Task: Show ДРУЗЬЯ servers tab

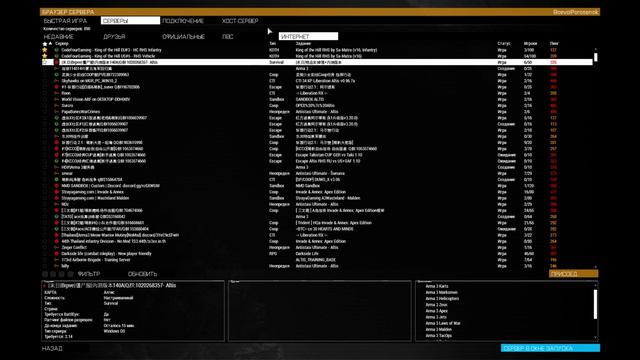Action: tap(114, 37)
